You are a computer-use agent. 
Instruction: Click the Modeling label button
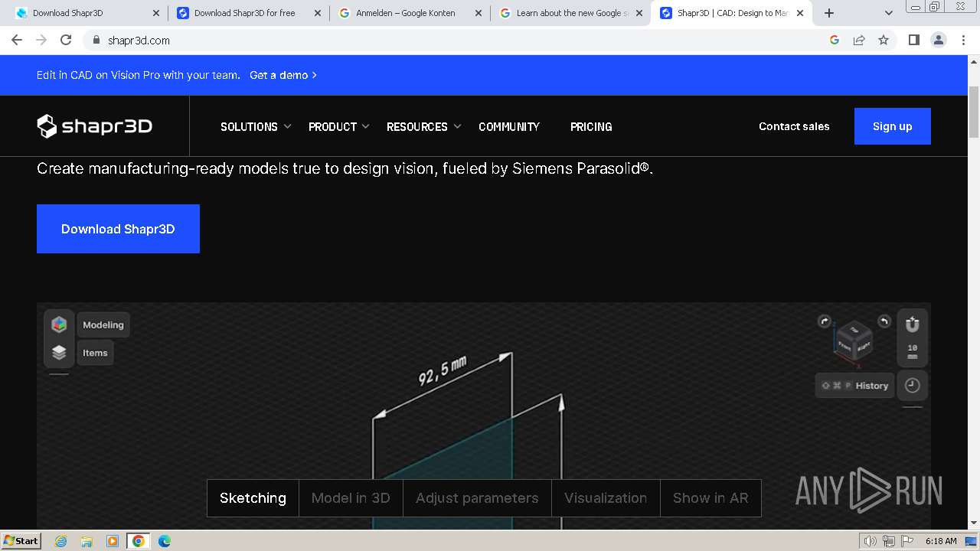click(x=103, y=324)
